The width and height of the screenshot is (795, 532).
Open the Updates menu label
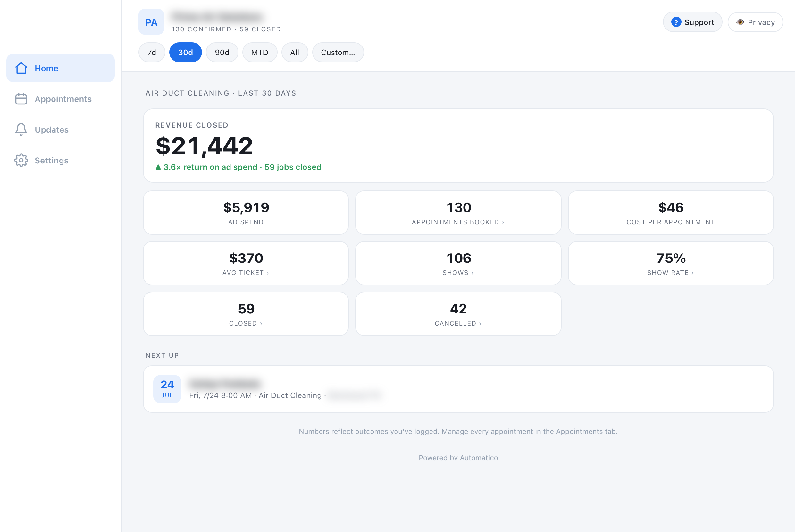tap(52, 129)
